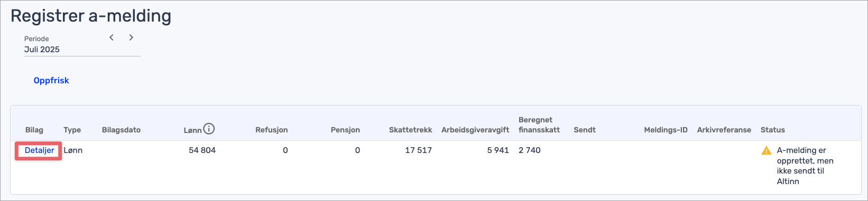This screenshot has height=201, width=868.
Task: Click the status text about Altinn
Action: click(x=805, y=166)
